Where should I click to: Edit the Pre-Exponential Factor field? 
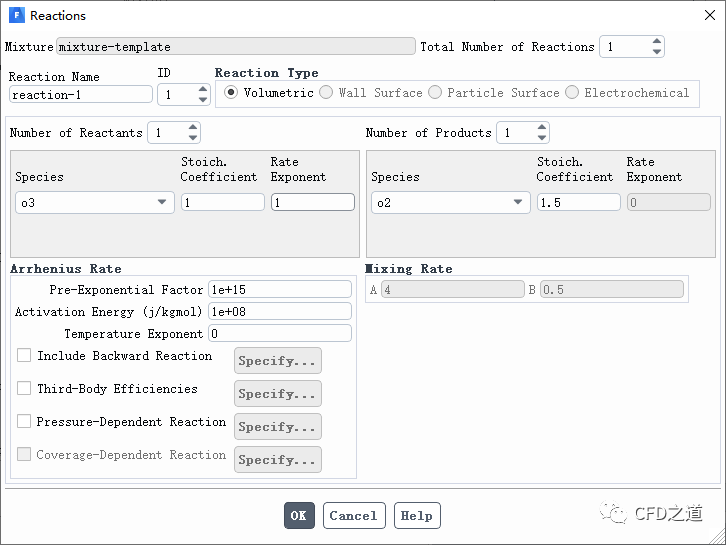click(280, 289)
